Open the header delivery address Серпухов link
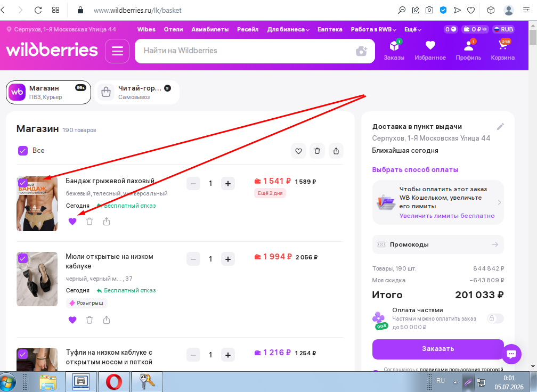The image size is (537, 392). click(61, 29)
